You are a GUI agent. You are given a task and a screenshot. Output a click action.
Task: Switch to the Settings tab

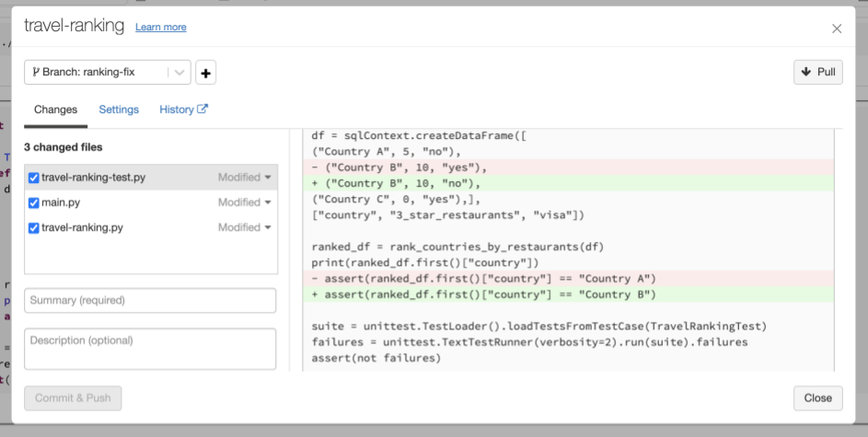pyautogui.click(x=119, y=109)
